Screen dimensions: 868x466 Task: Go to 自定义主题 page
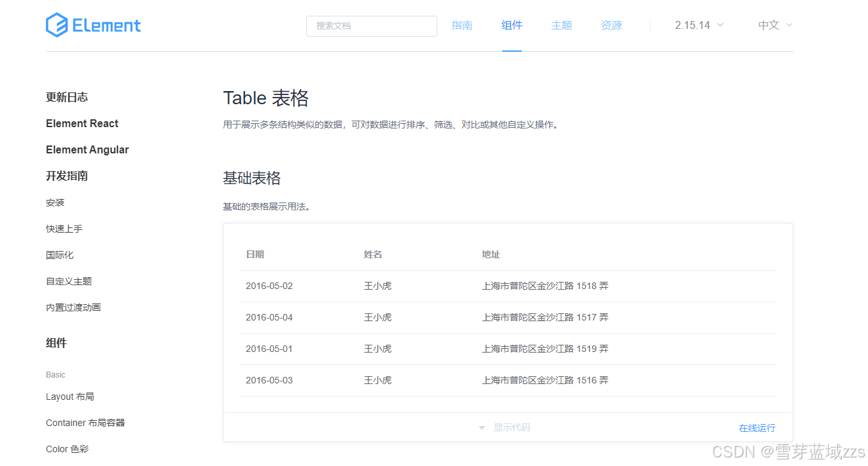[69, 281]
